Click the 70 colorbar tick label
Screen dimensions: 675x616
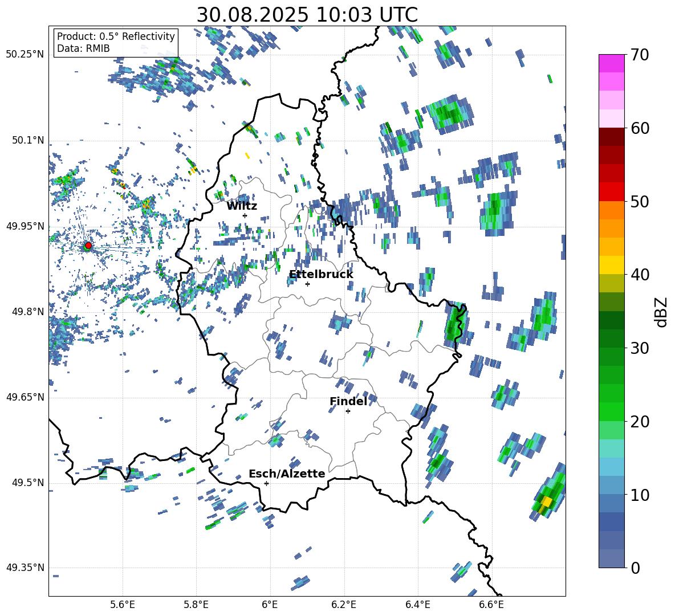(640, 55)
